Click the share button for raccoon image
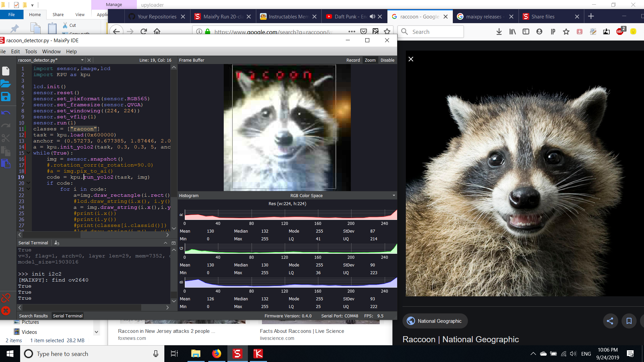This screenshot has height=362, width=644. point(610,321)
